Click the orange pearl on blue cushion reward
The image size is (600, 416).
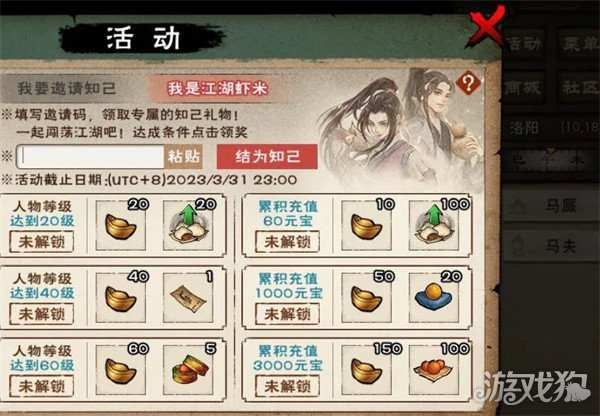434,298
